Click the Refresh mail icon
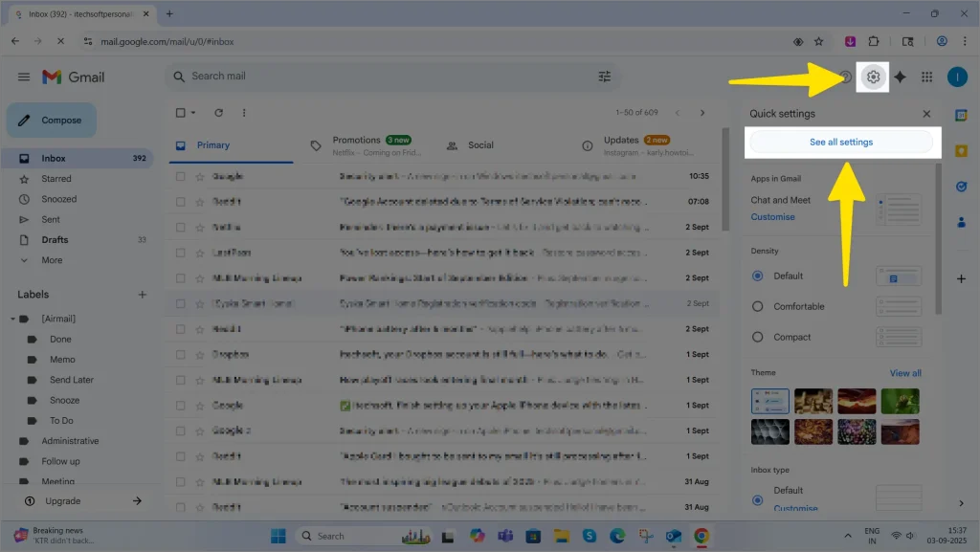Image resolution: width=980 pixels, height=552 pixels. pos(218,113)
